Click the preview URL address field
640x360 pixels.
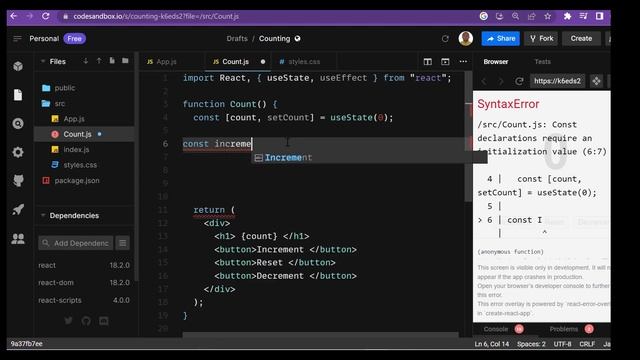click(x=557, y=81)
